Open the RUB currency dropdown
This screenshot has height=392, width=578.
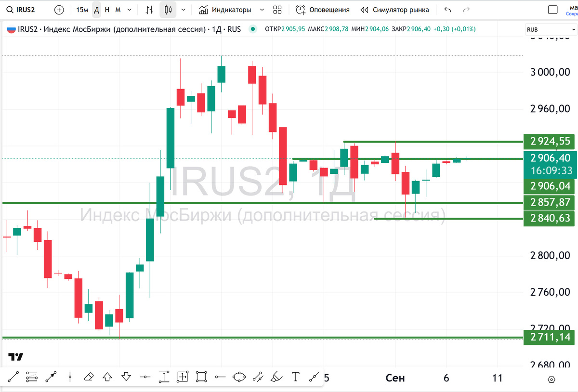pyautogui.click(x=550, y=29)
